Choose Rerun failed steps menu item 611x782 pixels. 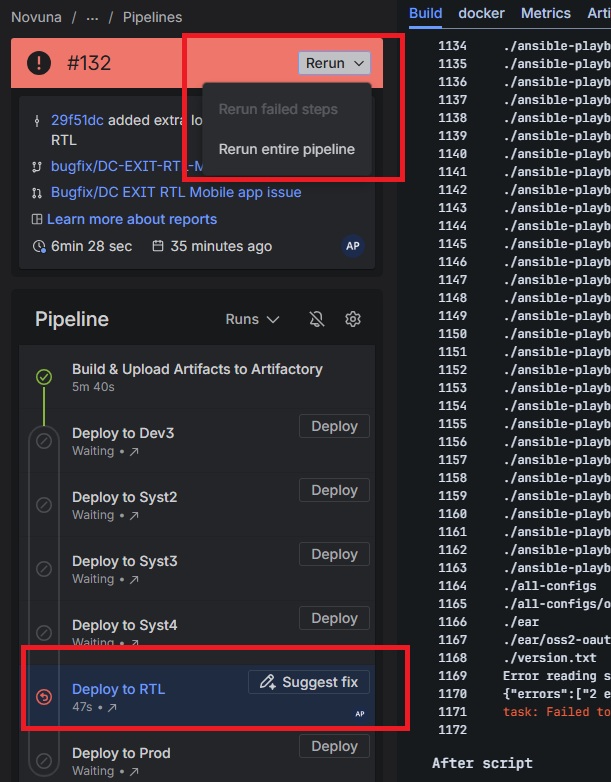point(278,109)
